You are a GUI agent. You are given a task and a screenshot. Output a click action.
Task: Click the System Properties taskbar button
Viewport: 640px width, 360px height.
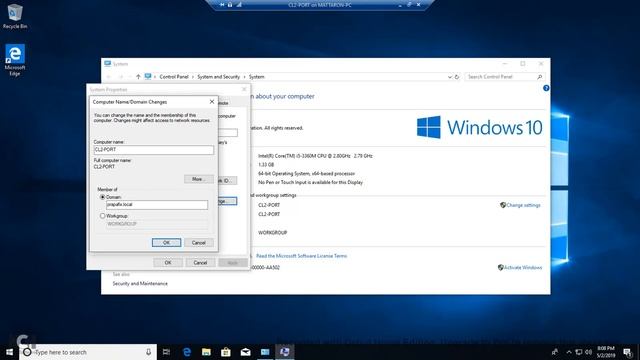(284, 352)
